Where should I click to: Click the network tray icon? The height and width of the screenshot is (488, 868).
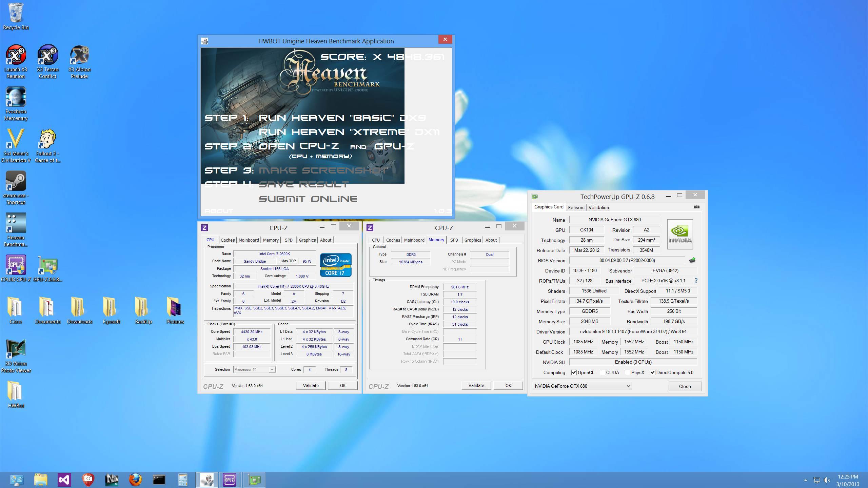point(816,480)
